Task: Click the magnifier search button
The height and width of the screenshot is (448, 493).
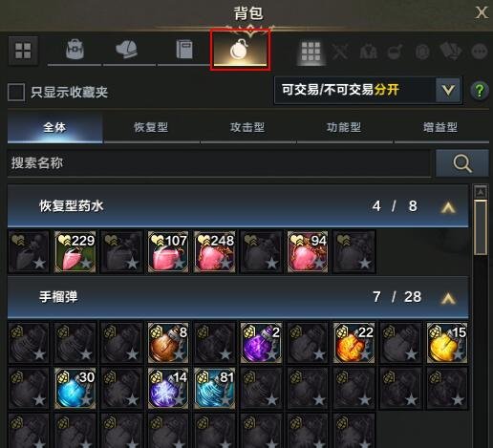Action: (x=462, y=163)
